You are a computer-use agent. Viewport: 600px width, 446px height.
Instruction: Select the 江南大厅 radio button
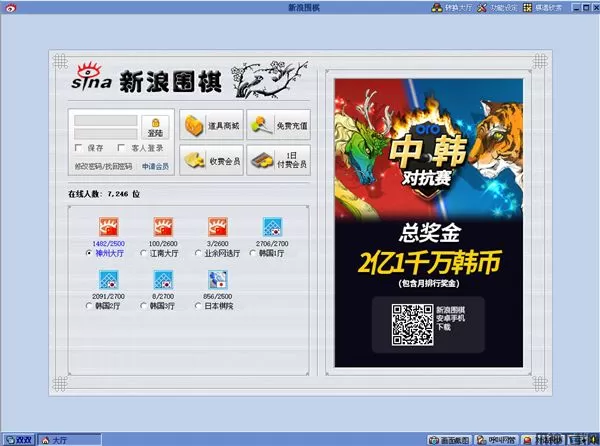coord(143,253)
